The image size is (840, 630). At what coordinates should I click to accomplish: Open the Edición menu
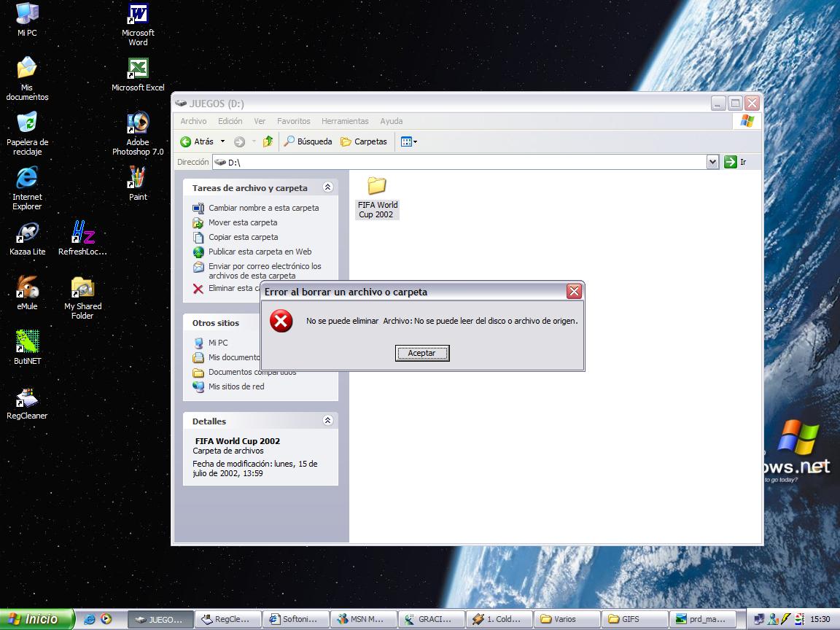point(230,121)
